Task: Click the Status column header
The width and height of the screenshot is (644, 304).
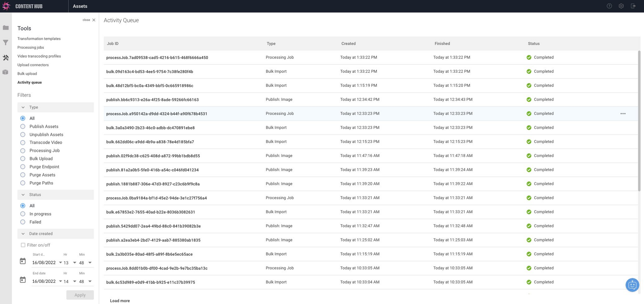Action: click(x=534, y=44)
